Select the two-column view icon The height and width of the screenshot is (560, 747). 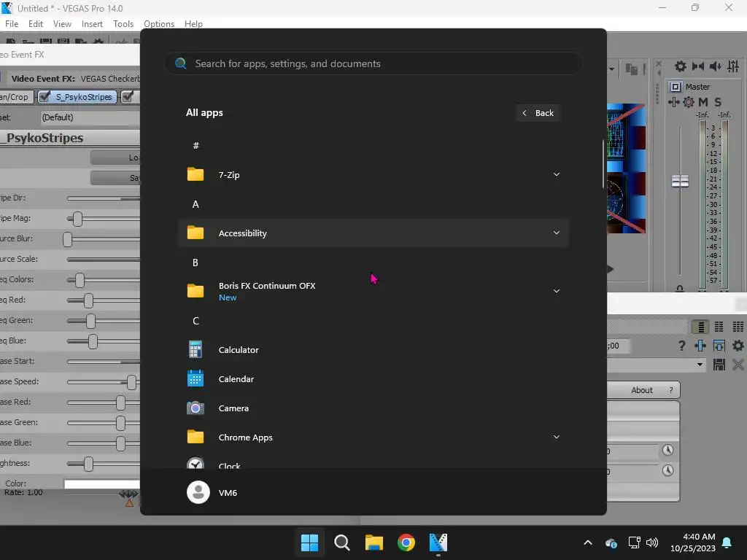[x=719, y=327]
